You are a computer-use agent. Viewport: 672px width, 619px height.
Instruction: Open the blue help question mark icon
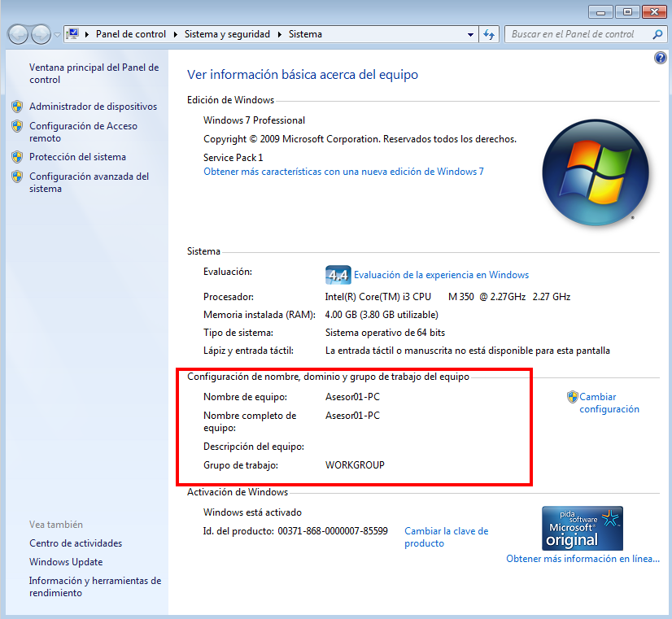pyautogui.click(x=660, y=58)
